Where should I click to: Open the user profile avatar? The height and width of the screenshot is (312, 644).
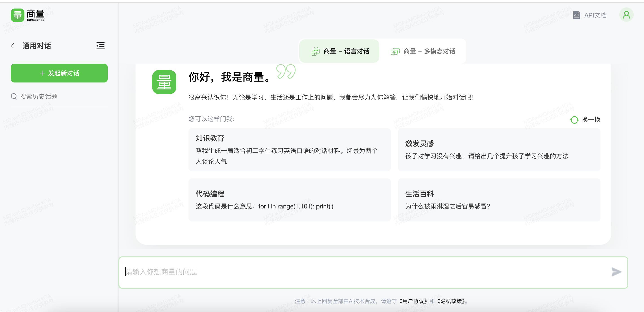(x=626, y=15)
